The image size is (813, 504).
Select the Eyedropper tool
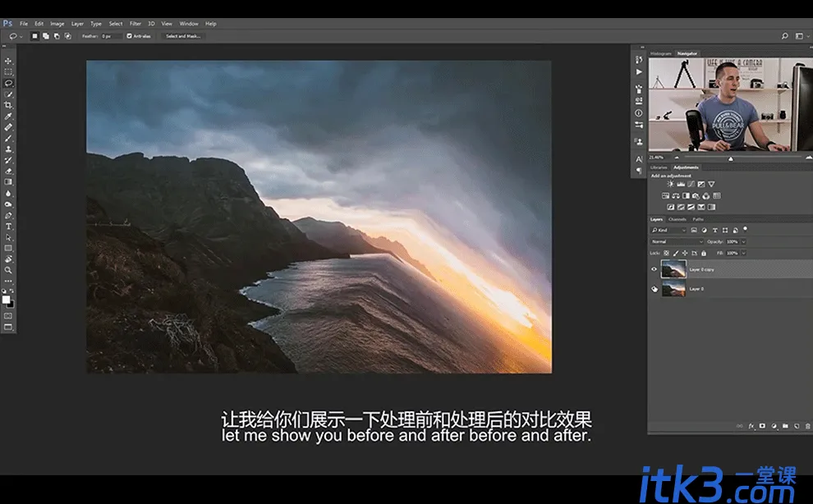tap(8, 116)
